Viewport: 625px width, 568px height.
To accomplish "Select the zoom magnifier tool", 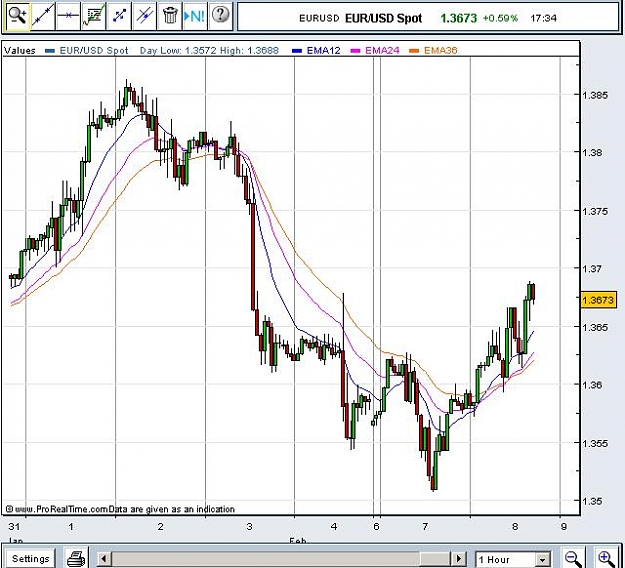I will [17, 16].
